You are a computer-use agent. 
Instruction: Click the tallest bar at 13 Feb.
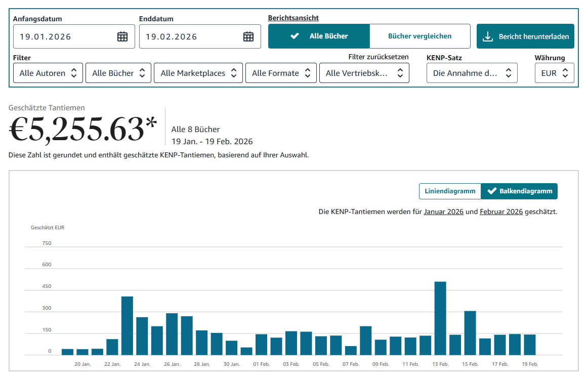(x=440, y=318)
